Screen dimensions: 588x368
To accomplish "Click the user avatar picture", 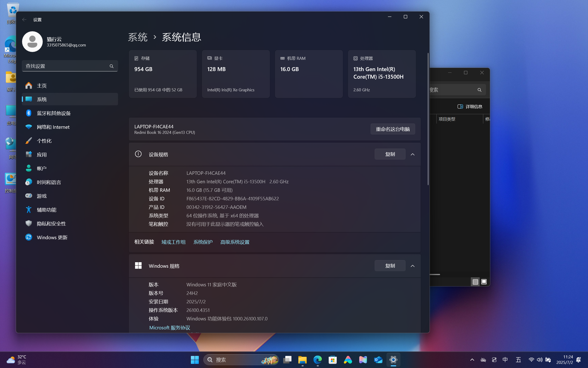I will click(32, 42).
